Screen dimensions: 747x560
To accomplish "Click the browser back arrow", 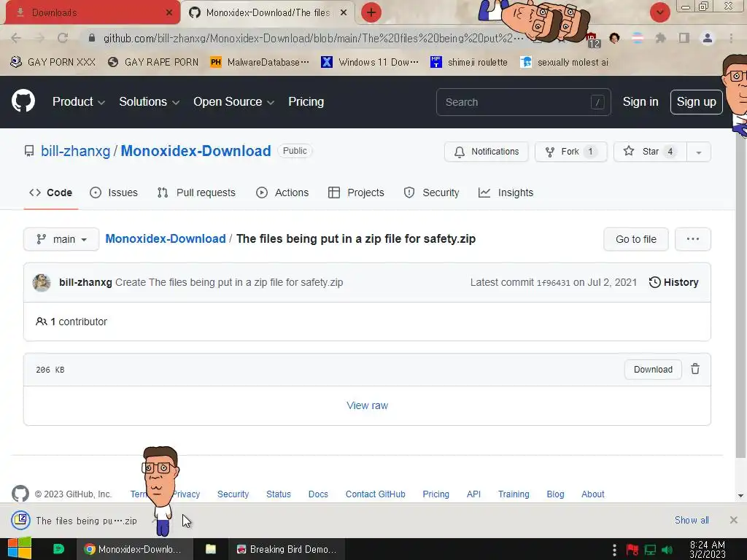I will pos(16,38).
